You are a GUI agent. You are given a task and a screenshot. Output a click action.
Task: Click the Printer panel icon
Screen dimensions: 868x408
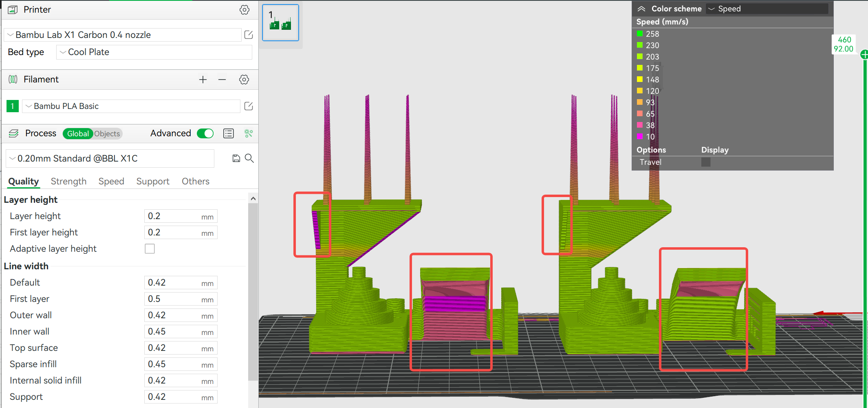13,10
